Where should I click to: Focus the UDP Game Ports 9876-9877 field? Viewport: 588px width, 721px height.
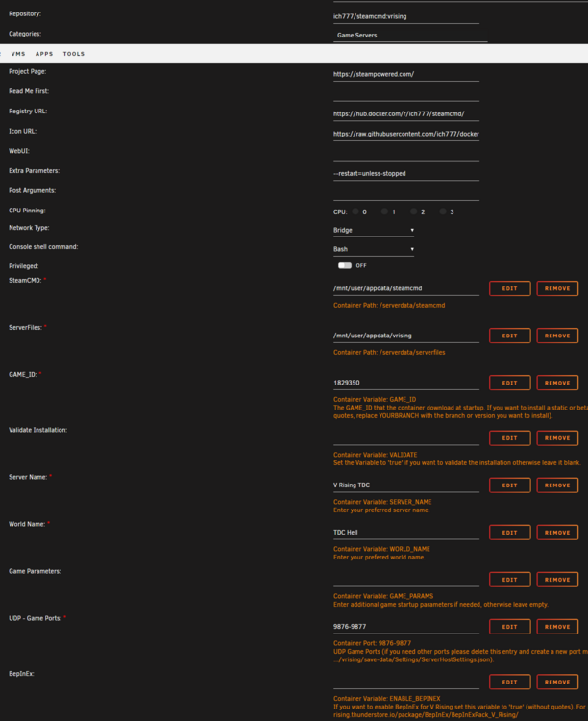pyautogui.click(x=406, y=627)
